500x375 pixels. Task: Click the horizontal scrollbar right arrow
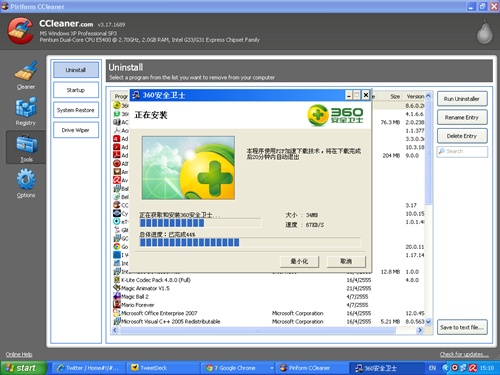tap(420, 330)
